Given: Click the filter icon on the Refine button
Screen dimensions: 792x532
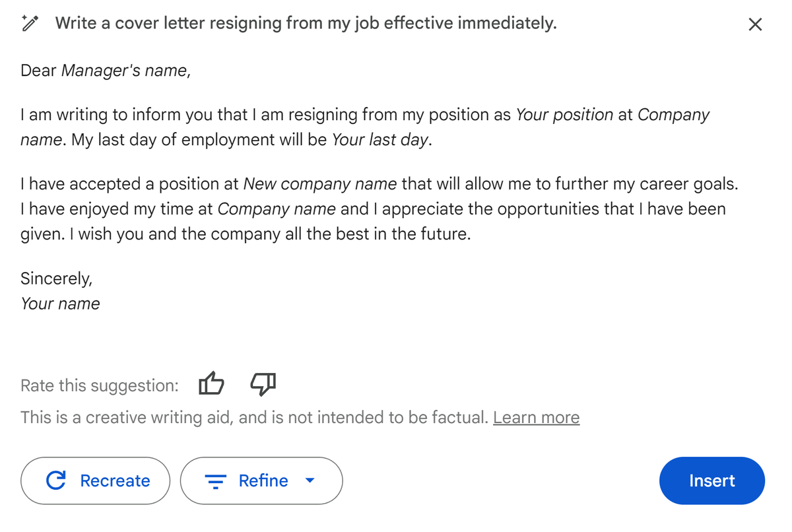Looking at the screenshot, I should point(216,481).
